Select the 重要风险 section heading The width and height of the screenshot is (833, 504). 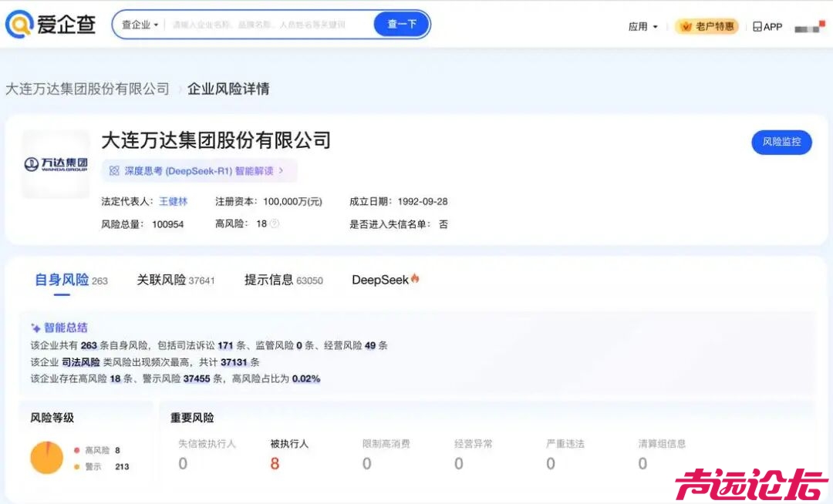192,418
